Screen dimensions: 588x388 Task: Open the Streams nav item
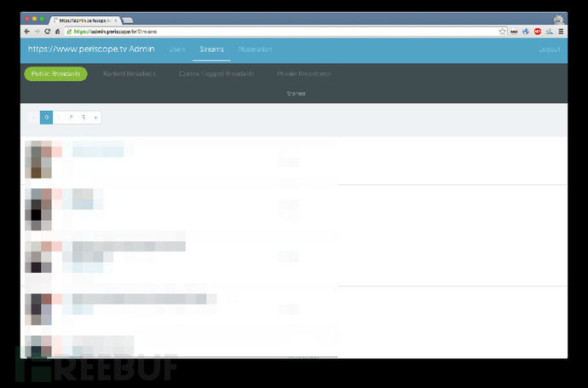tap(211, 49)
